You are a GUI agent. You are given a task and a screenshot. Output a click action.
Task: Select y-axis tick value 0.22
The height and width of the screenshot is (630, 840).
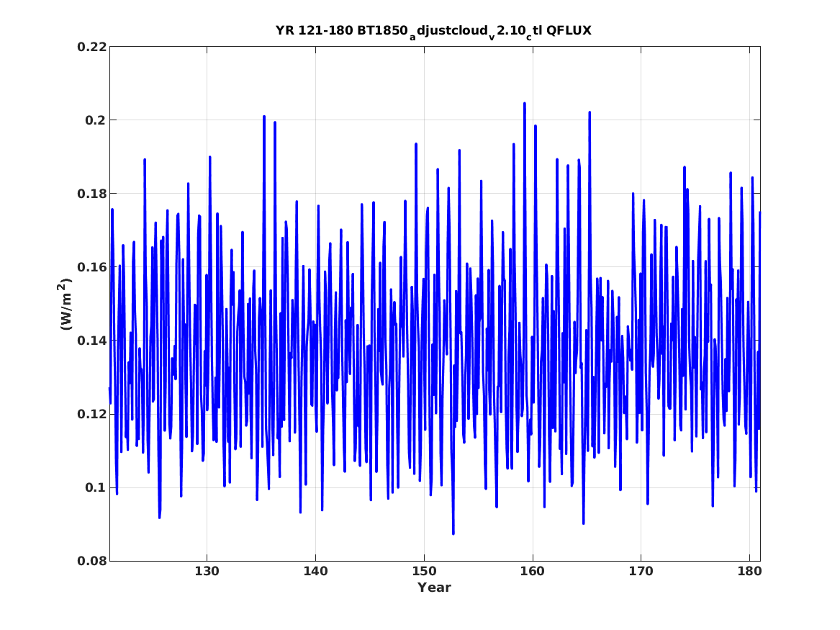point(91,47)
